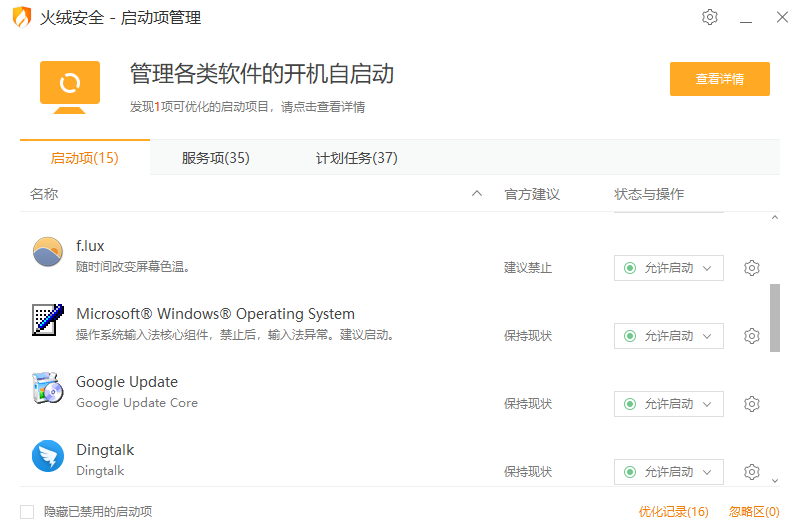Click description 随时间改变屏幕色温
Image resolution: width=807 pixels, height=527 pixels.
133,267
